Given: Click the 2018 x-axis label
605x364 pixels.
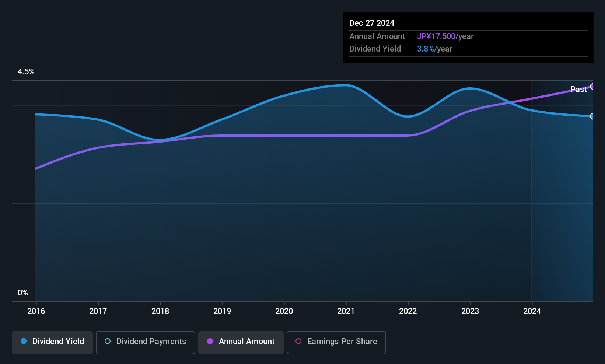Looking at the screenshot, I should point(160,311).
